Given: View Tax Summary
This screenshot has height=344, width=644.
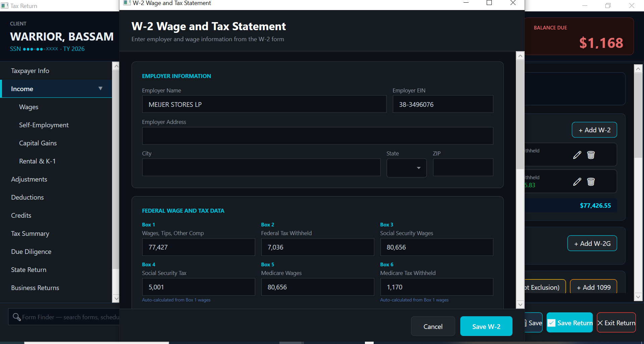Looking at the screenshot, I should 56,233.
